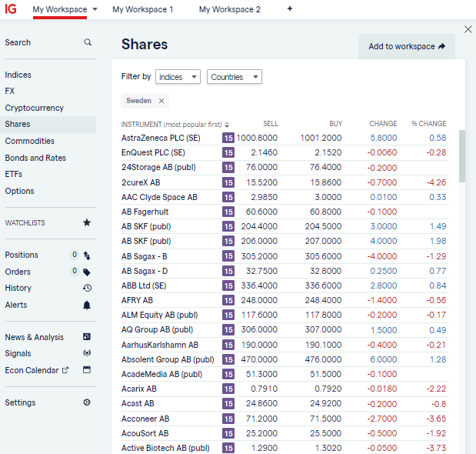Click the 15 badge beside Acast AB
Image resolution: width=476 pixels, height=454 pixels.
[x=228, y=403]
